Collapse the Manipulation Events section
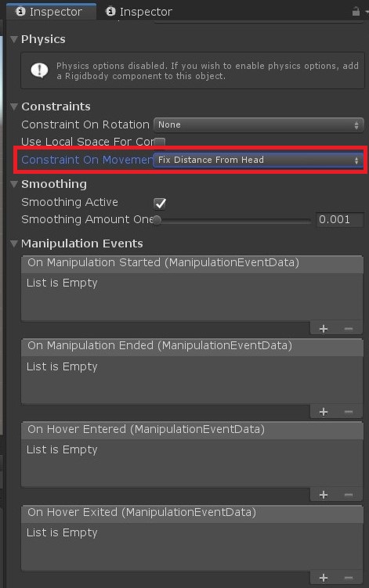Image resolution: width=369 pixels, height=588 pixels. click(x=14, y=243)
